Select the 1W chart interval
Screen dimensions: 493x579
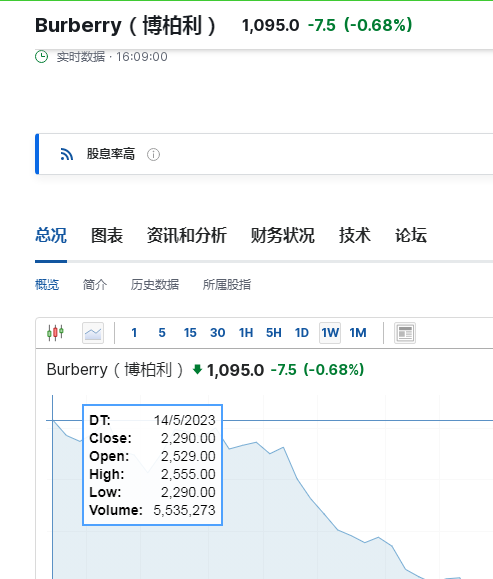tap(330, 333)
